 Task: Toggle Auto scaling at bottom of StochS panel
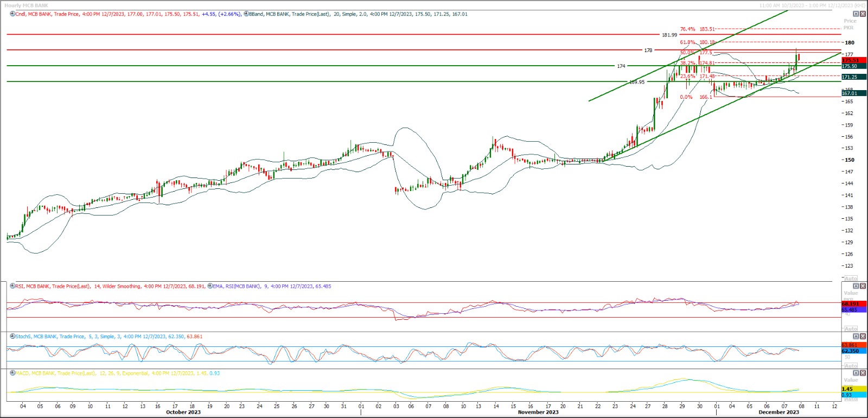point(851,366)
